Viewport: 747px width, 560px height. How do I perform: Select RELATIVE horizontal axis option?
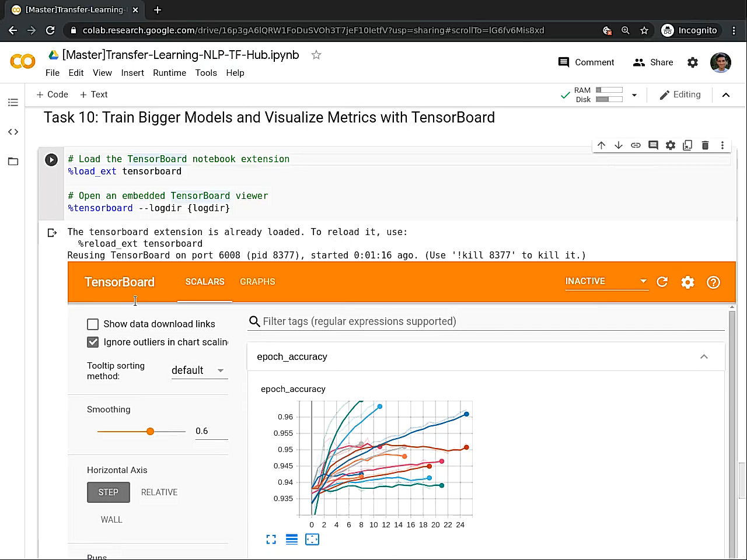159,492
